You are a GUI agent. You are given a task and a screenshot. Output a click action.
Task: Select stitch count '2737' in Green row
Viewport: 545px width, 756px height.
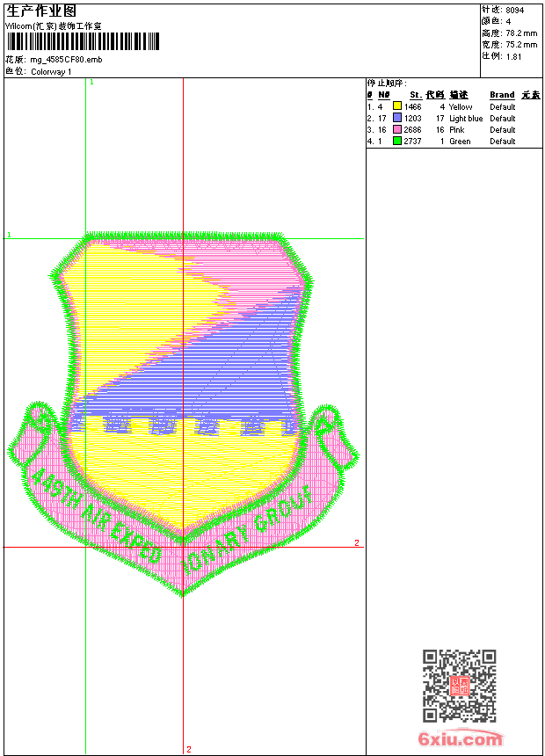coord(412,142)
